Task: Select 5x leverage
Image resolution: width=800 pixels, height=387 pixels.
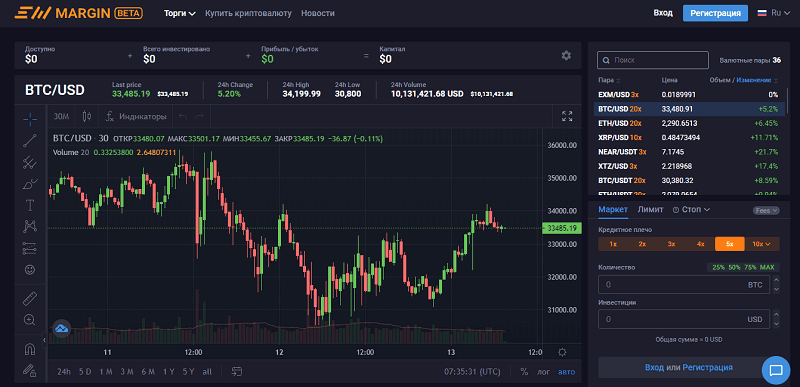Action: (730, 244)
